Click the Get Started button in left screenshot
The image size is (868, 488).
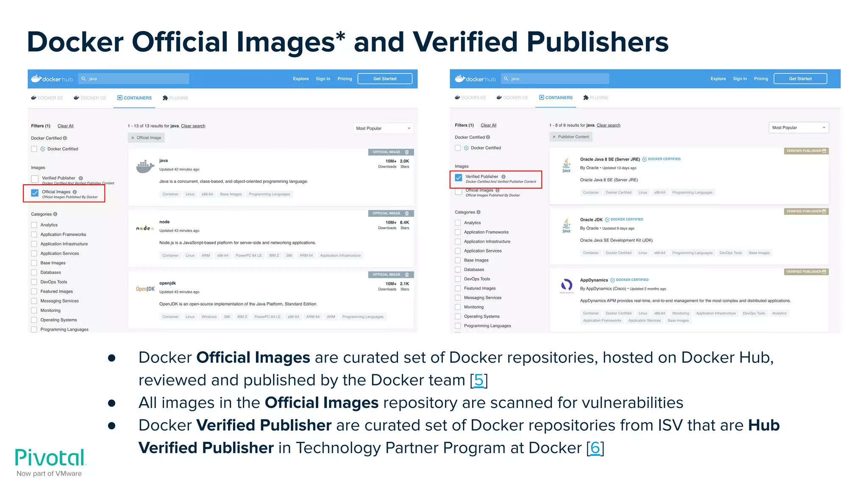click(x=385, y=79)
